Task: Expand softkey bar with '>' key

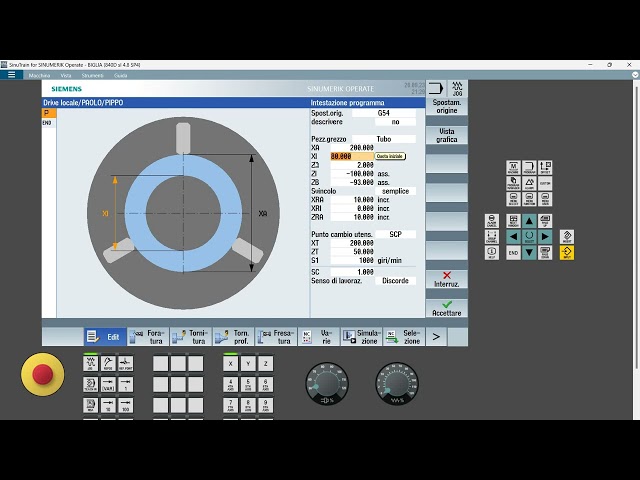Action: coord(436,337)
